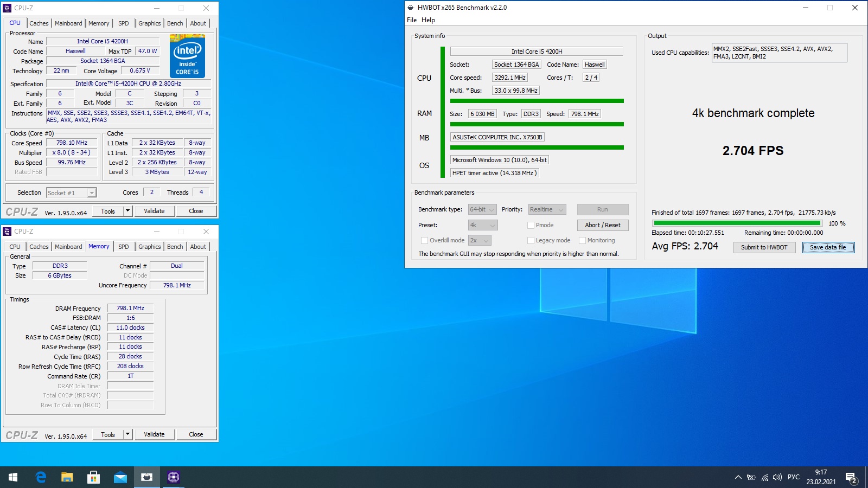The image size is (868, 488).
Task: Expand Tools arrow in top CPU-Z window
Action: [x=127, y=211]
